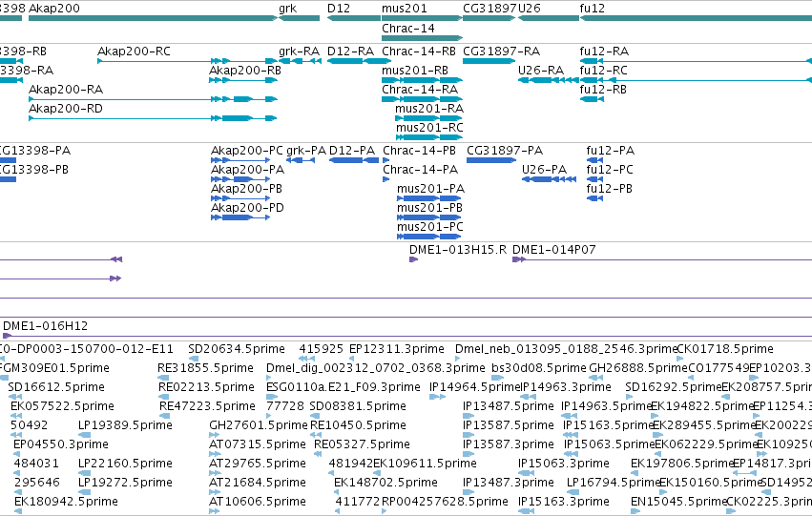Click Chrac-14-PA protein label
The height and width of the screenshot is (516, 812).
421,170
